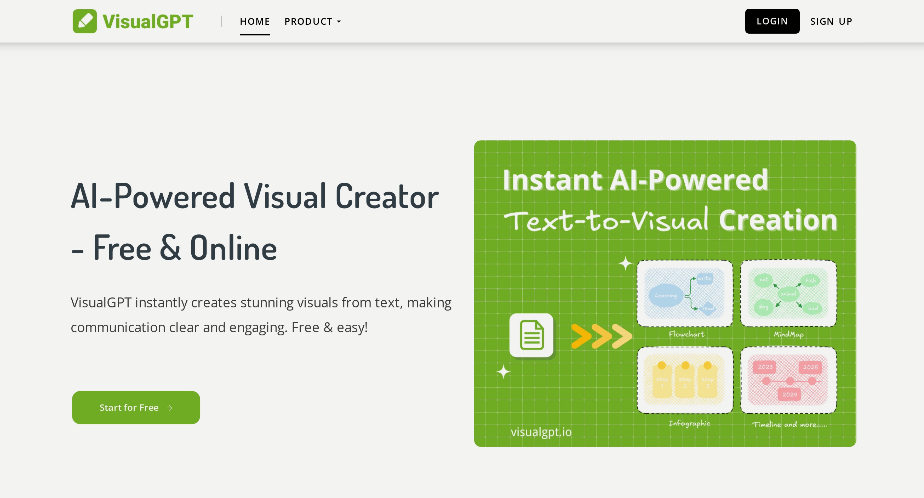This screenshot has width=924, height=498.
Task: Click the 'Infographic' caption label
Action: (x=689, y=423)
